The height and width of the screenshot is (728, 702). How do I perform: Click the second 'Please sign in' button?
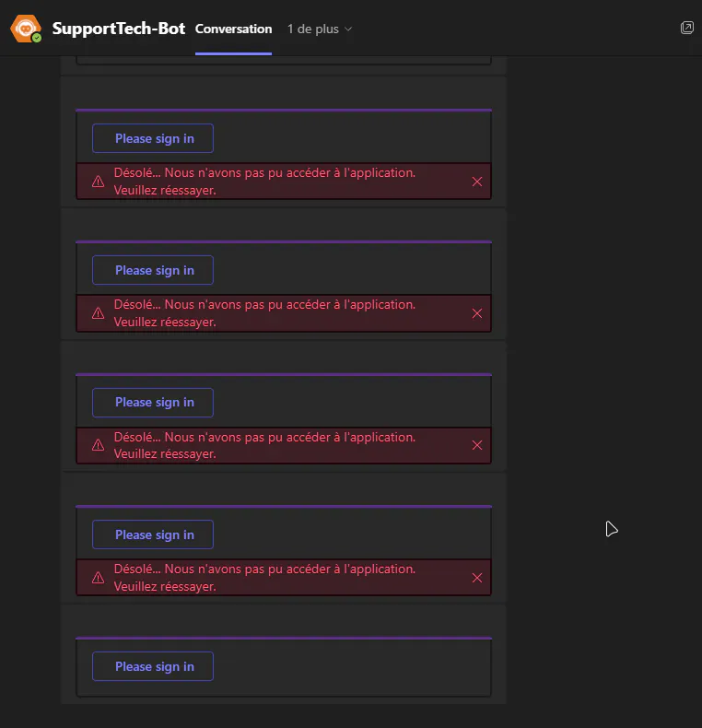[x=153, y=270]
